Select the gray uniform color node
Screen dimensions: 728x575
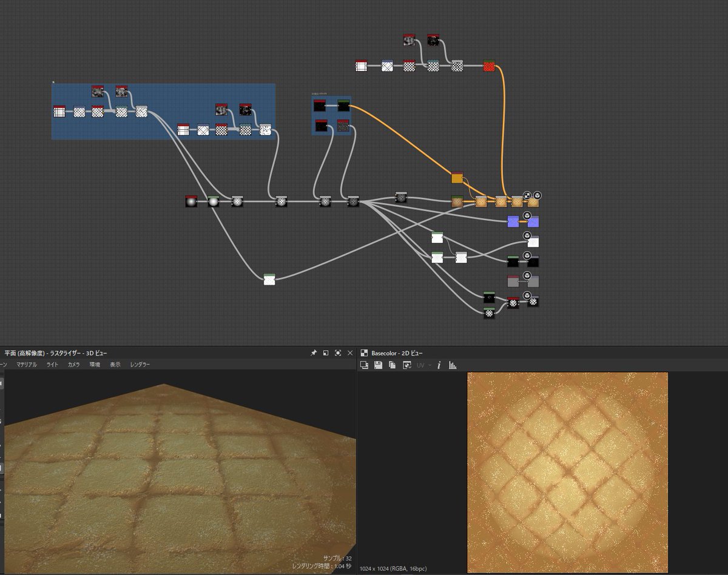pos(513,280)
